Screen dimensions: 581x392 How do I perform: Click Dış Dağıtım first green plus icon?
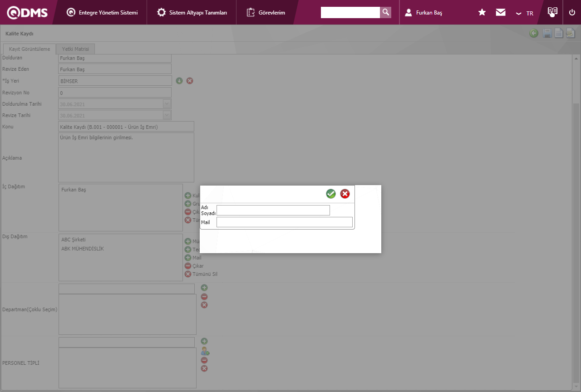click(x=188, y=241)
